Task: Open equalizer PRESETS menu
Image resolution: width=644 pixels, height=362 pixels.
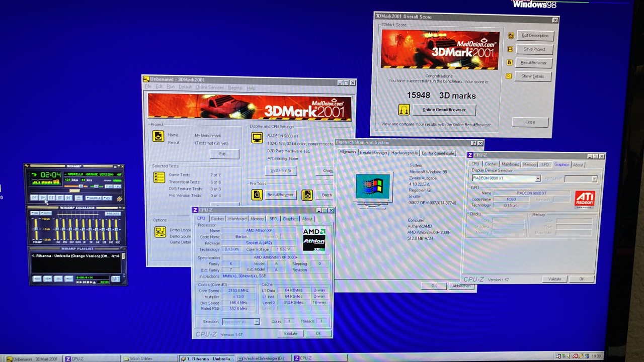Action: 113,213
